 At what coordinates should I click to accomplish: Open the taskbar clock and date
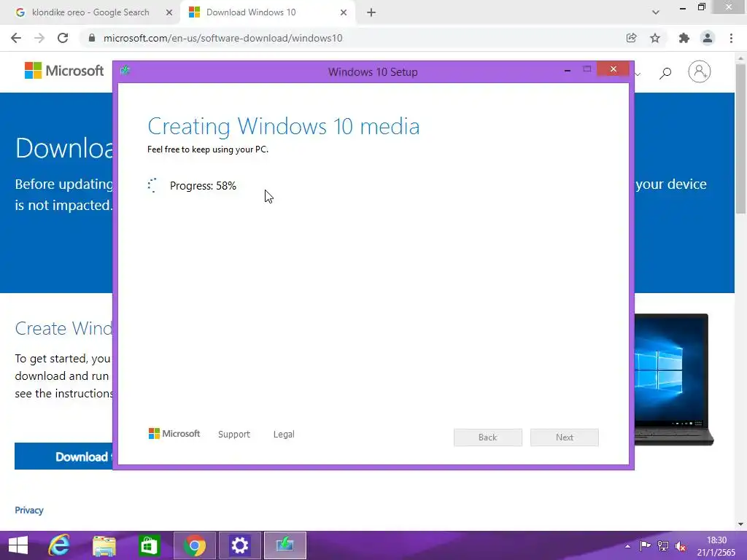click(x=716, y=546)
